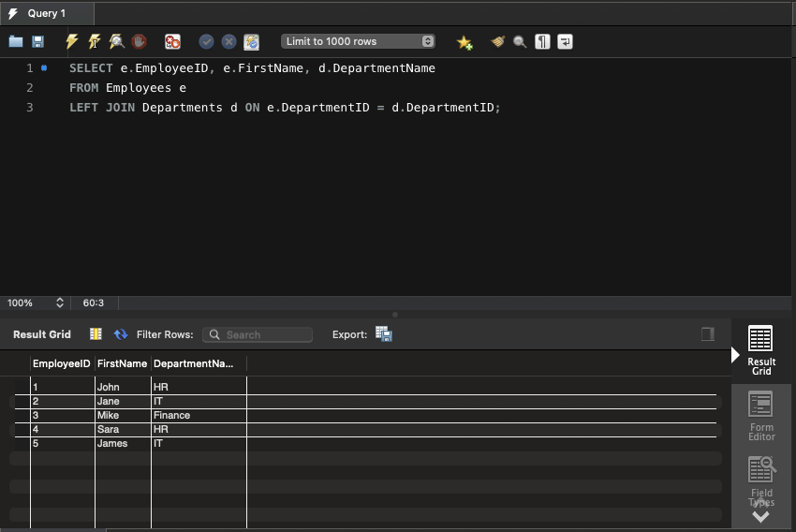The width and height of the screenshot is (796, 532).
Task: Toggle word wrapping in the editor
Action: pyautogui.click(x=565, y=42)
